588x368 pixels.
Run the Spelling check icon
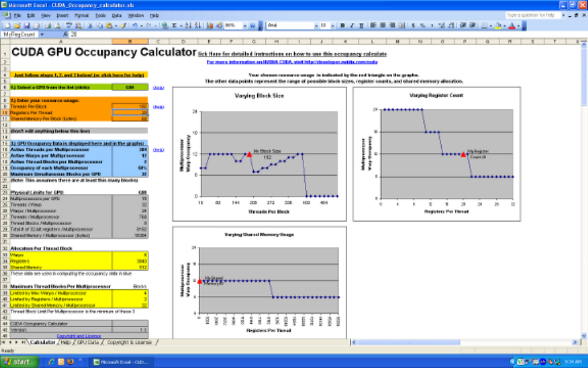pos(68,25)
